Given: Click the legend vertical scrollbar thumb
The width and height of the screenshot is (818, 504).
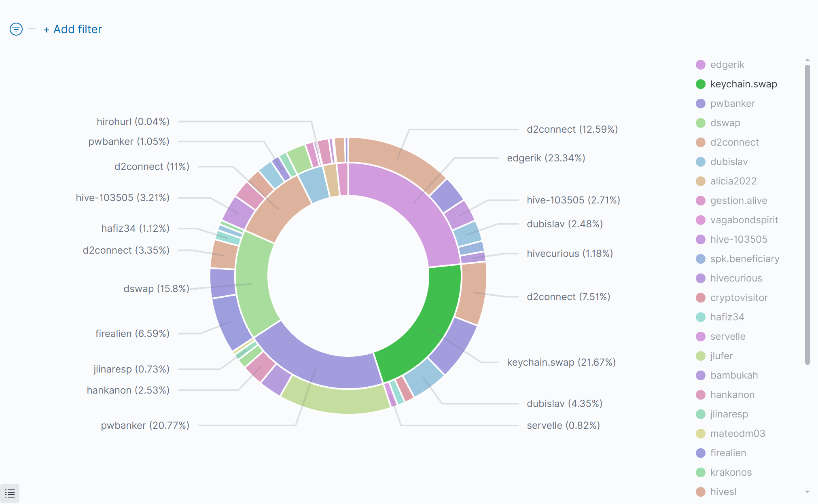Looking at the screenshot, I should (x=807, y=214).
